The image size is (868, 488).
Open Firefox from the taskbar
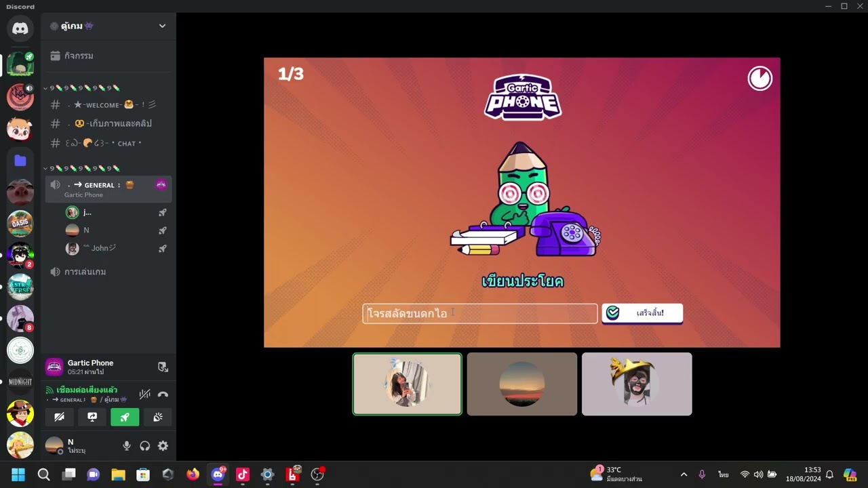(193, 474)
